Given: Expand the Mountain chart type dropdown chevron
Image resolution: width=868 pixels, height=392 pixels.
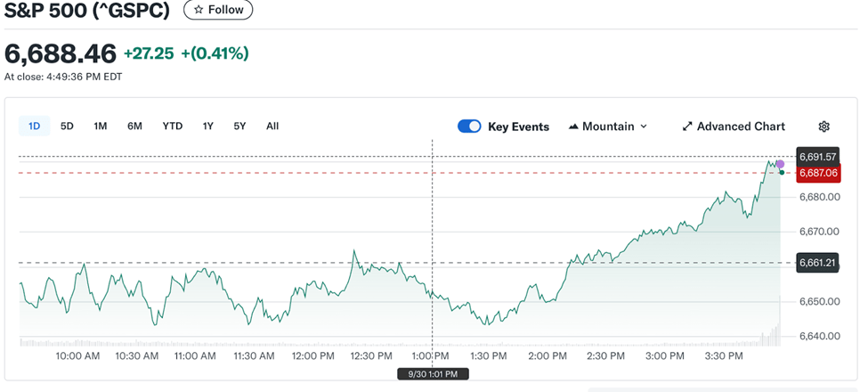Looking at the screenshot, I should pyautogui.click(x=644, y=127).
